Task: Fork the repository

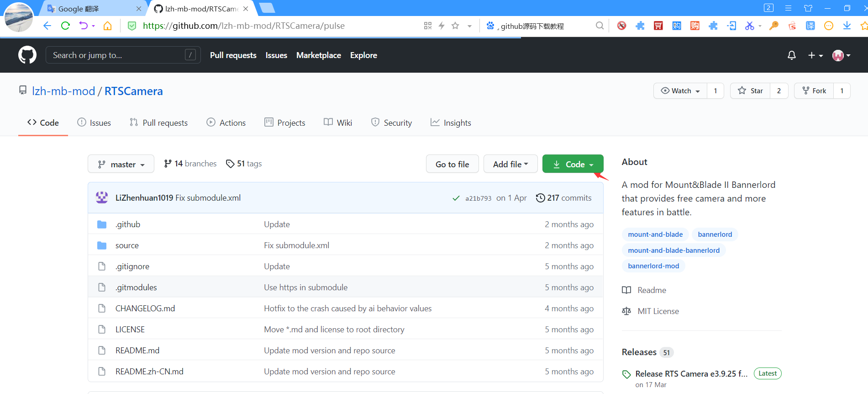Action: point(814,91)
